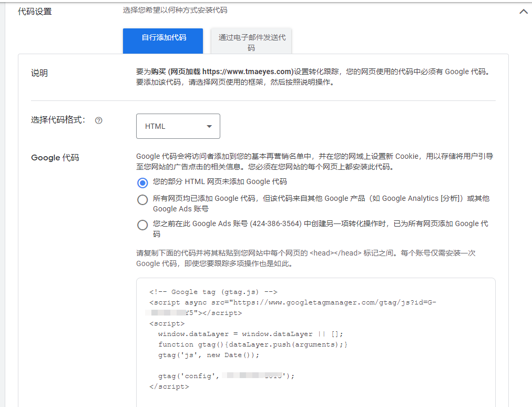Choose 所有网页均已添加 Google 代码 radio option
Image resolution: width=532 pixels, height=407 pixels.
142,200
